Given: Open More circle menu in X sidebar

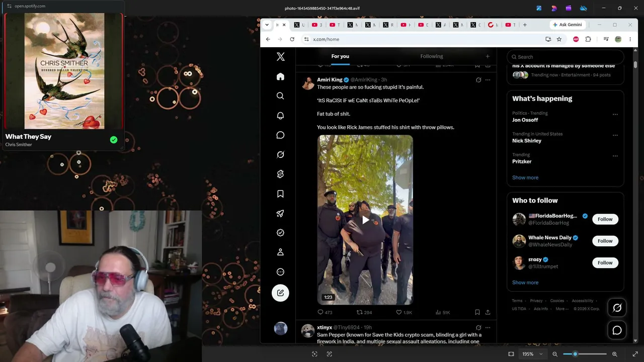Looking at the screenshot, I should point(280,272).
